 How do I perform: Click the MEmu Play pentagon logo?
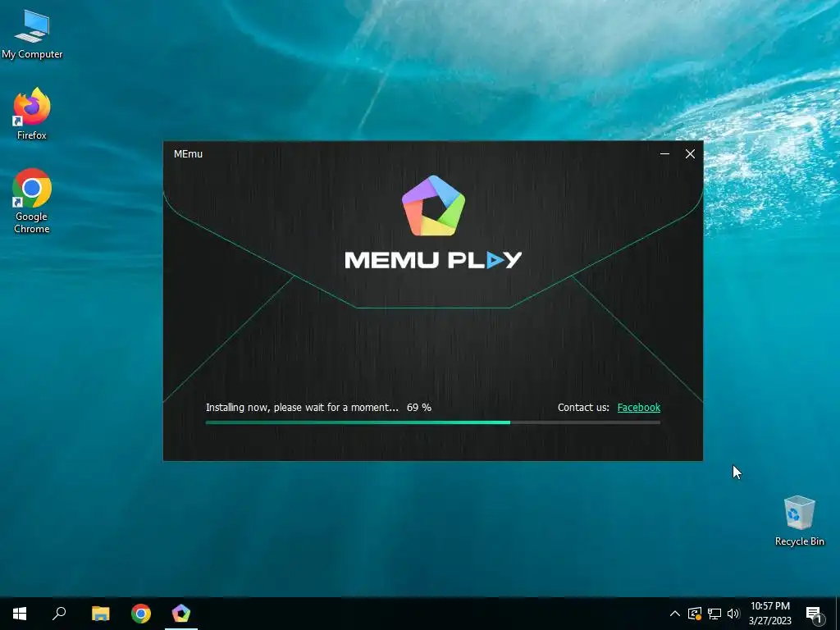click(433, 206)
